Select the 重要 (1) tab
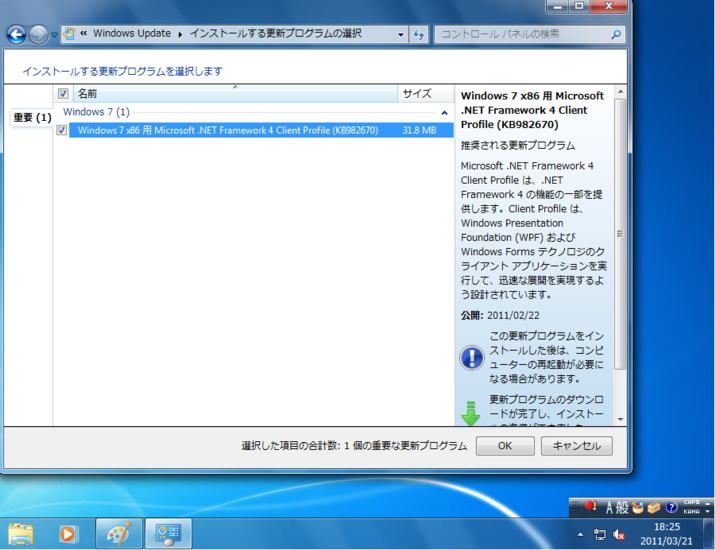This screenshot has height=550, width=715. (x=32, y=118)
